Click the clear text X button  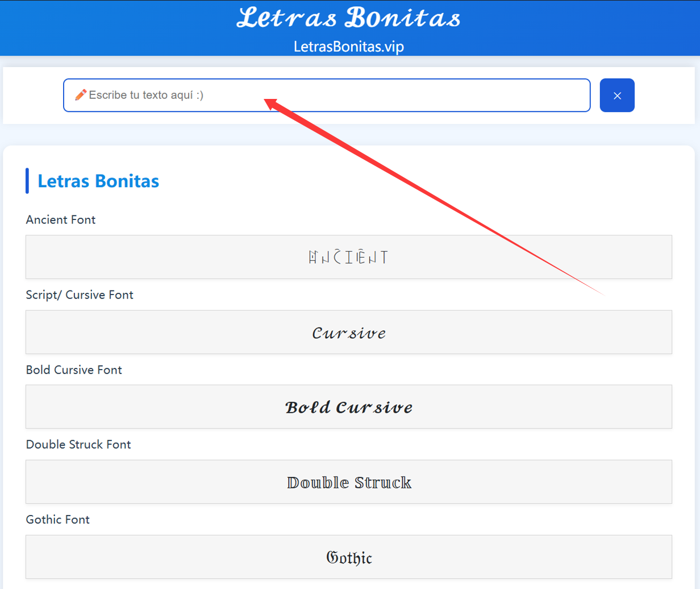[617, 96]
